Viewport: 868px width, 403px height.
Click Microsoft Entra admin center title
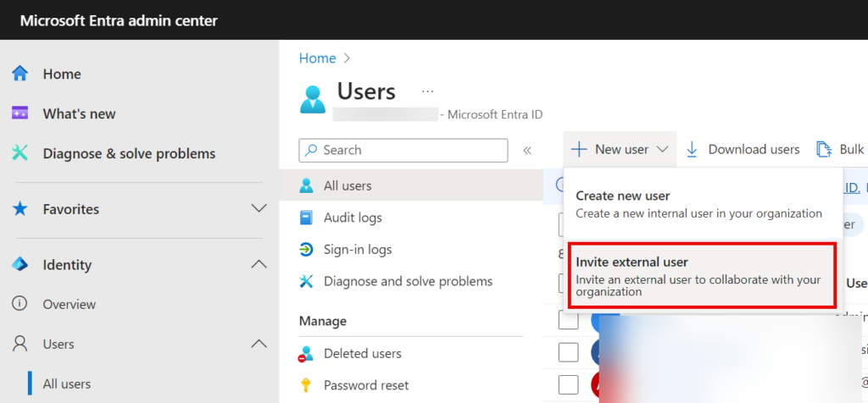coord(119,21)
